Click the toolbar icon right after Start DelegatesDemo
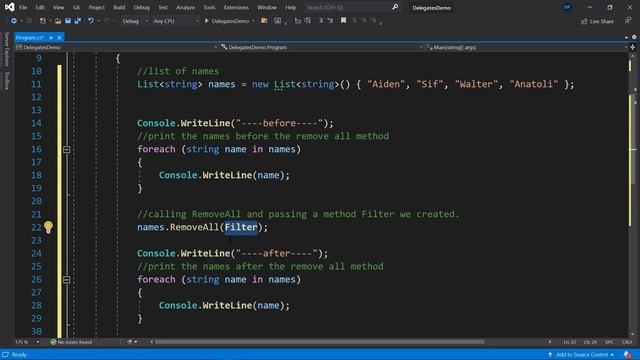This screenshot has height=360, width=640. click(x=264, y=21)
